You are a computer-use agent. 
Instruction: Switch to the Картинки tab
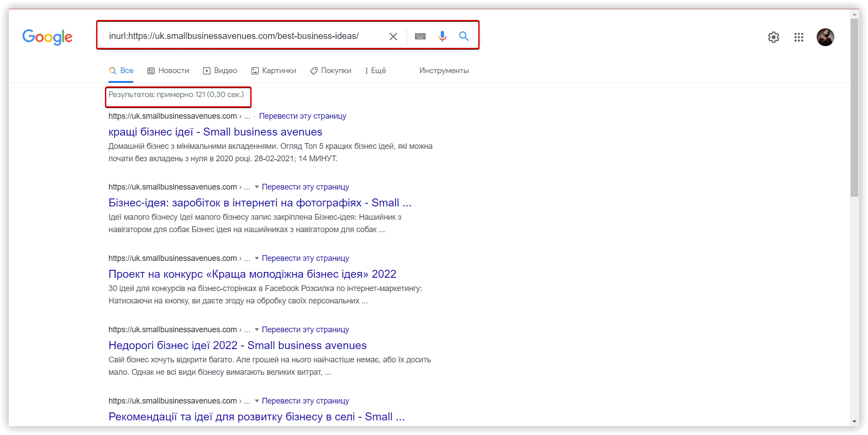[274, 70]
